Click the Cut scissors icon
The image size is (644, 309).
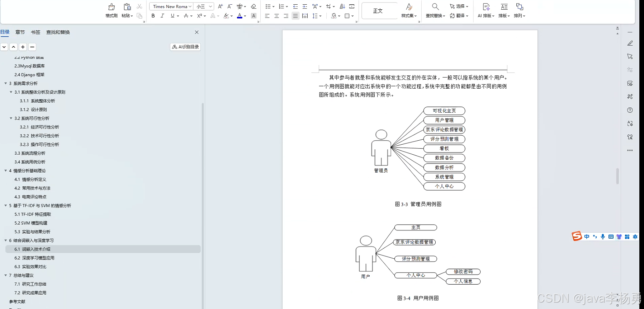(x=139, y=6)
